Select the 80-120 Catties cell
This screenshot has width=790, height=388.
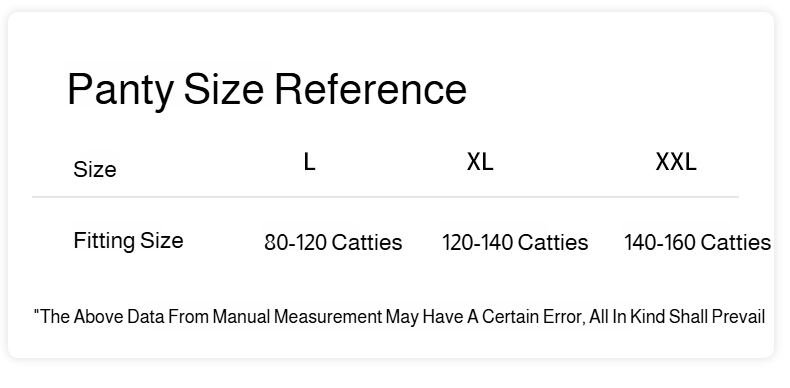tap(334, 242)
